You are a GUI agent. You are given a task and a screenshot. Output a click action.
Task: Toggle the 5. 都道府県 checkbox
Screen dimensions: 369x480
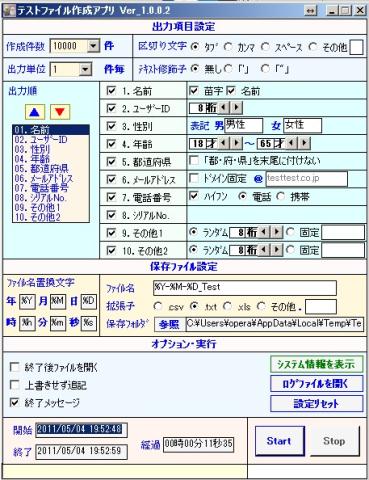[111, 162]
